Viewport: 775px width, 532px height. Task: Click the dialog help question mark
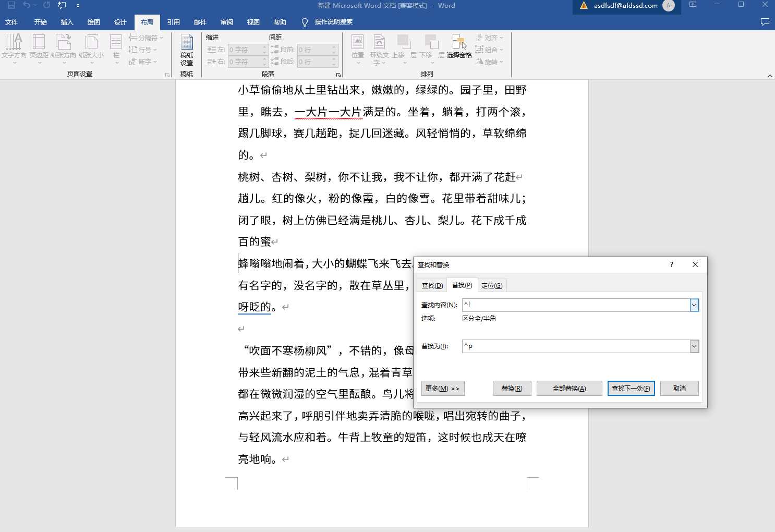[672, 264]
